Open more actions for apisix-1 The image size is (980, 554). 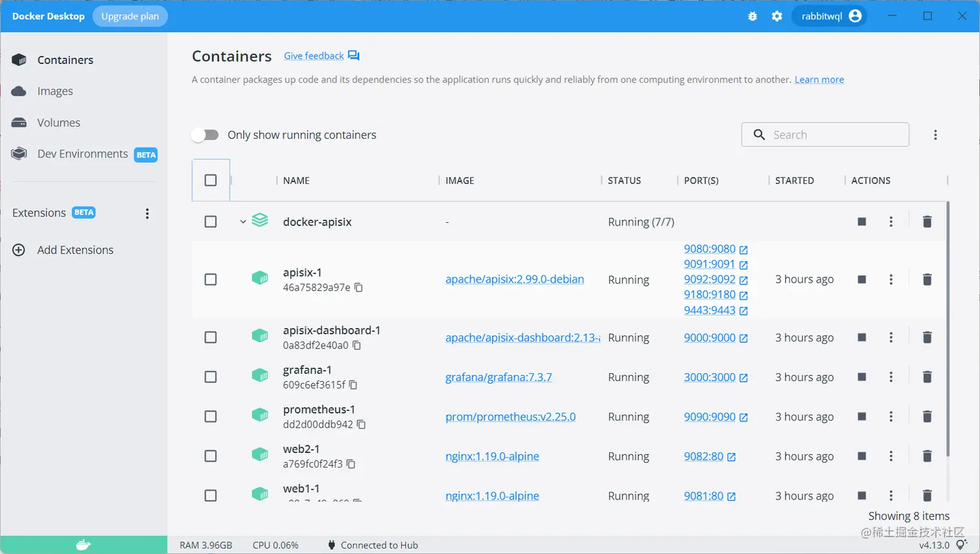tap(891, 279)
